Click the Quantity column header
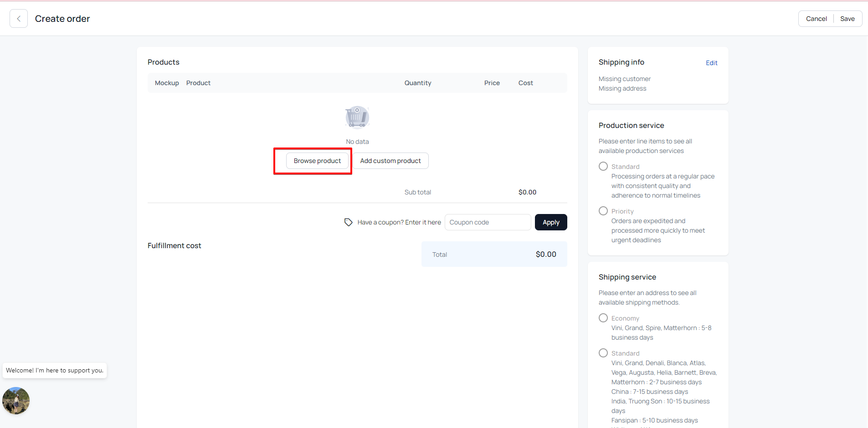 click(417, 83)
